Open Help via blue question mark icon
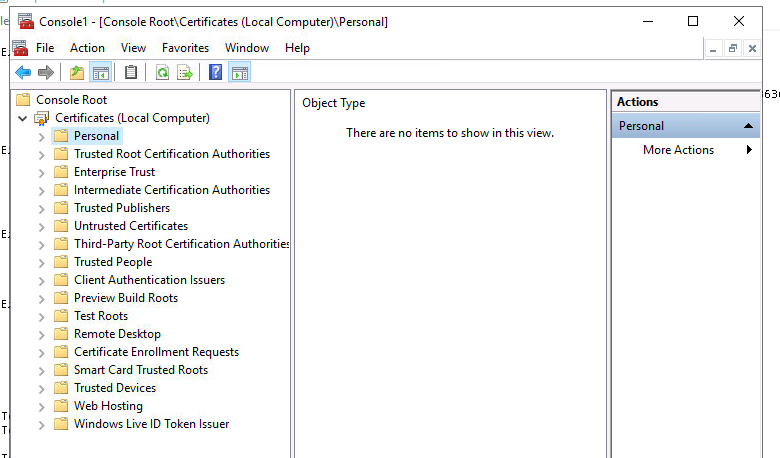 (x=215, y=73)
